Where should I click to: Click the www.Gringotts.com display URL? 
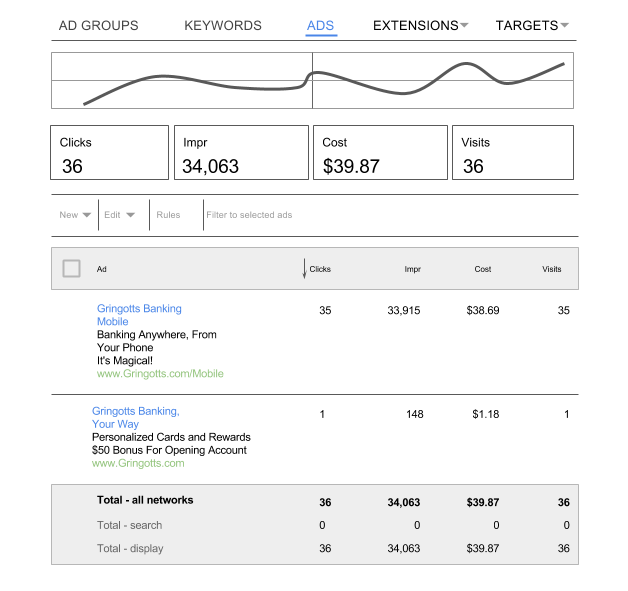[138, 463]
